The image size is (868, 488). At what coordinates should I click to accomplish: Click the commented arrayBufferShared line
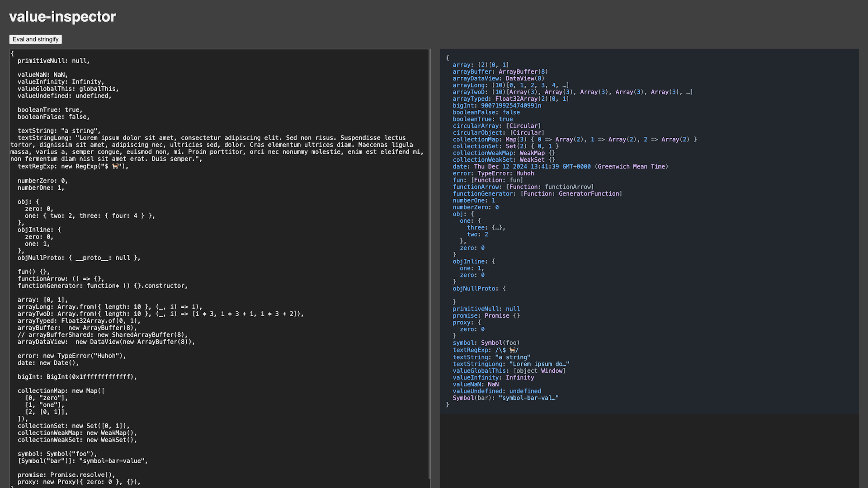[x=102, y=335]
